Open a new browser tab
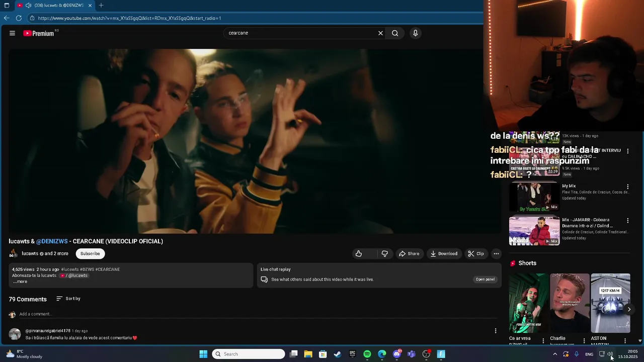This screenshot has height=362, width=644. [x=101, y=6]
